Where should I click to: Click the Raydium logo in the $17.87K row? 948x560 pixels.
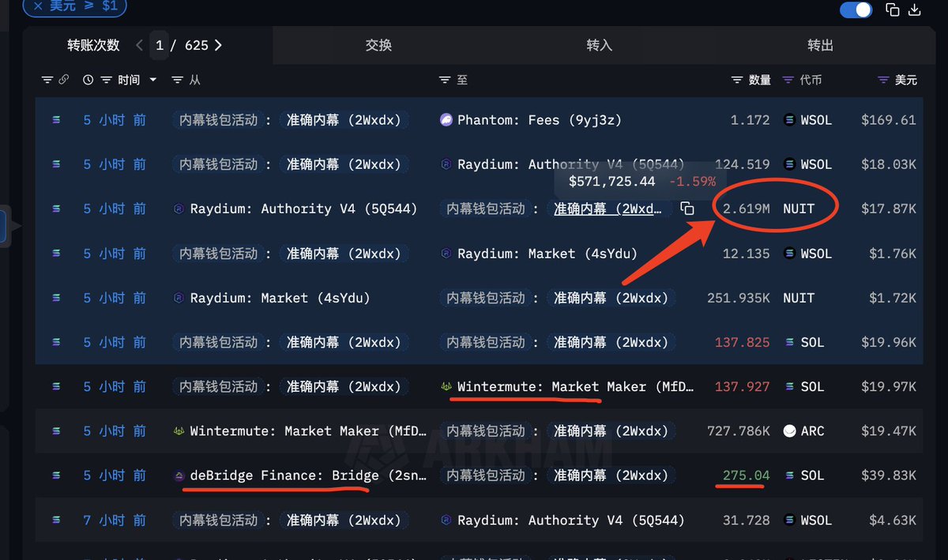[x=179, y=209]
